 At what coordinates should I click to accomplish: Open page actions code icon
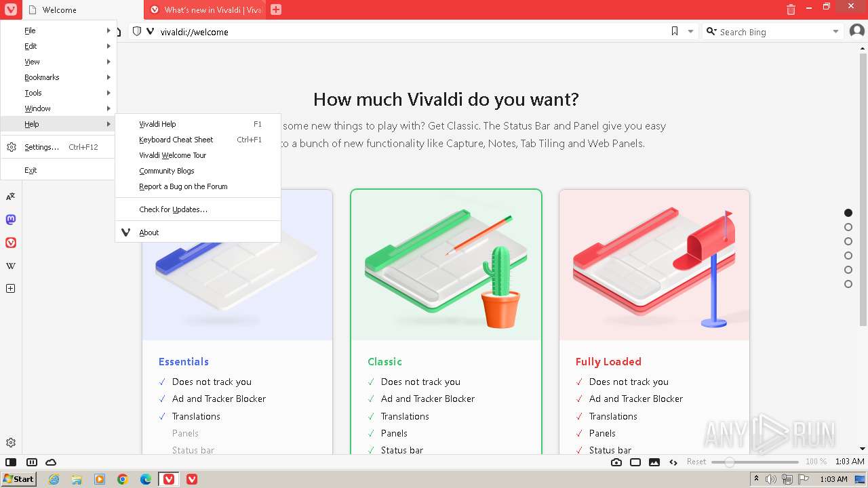point(673,462)
